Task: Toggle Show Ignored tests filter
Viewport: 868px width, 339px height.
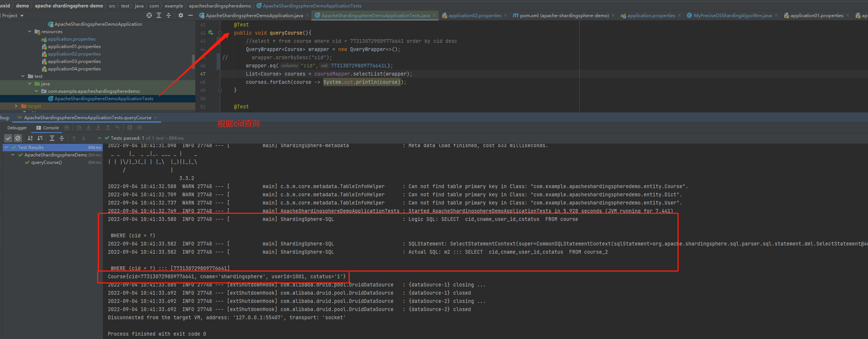Action: pos(18,138)
